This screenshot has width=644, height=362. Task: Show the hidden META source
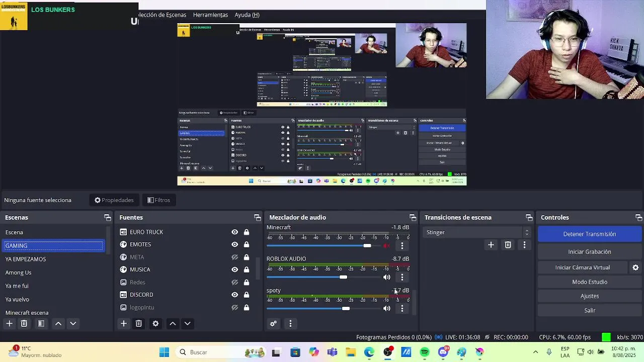(234, 257)
